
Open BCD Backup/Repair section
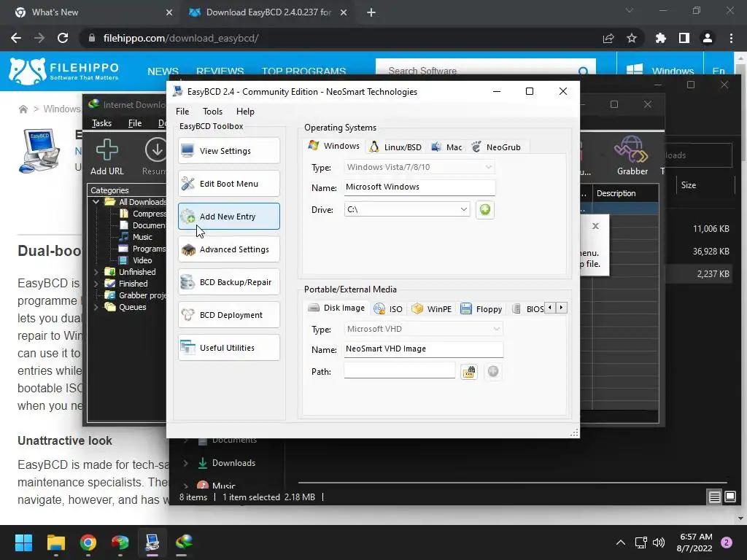[228, 282]
